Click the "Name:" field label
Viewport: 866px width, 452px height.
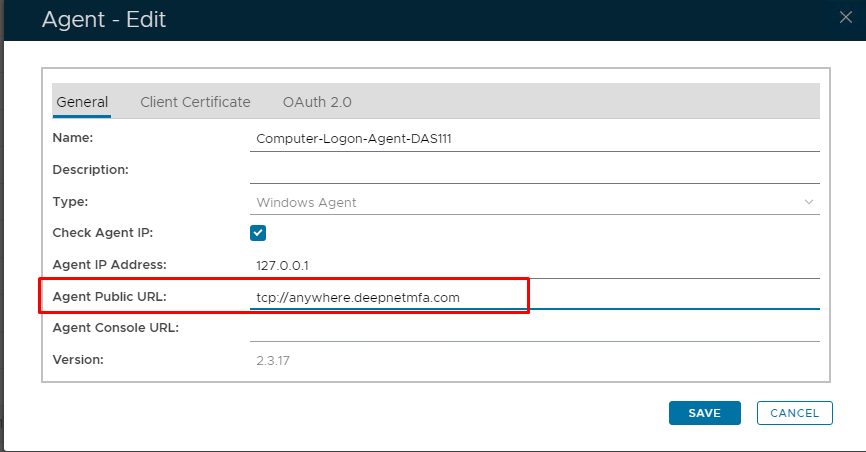coord(72,138)
